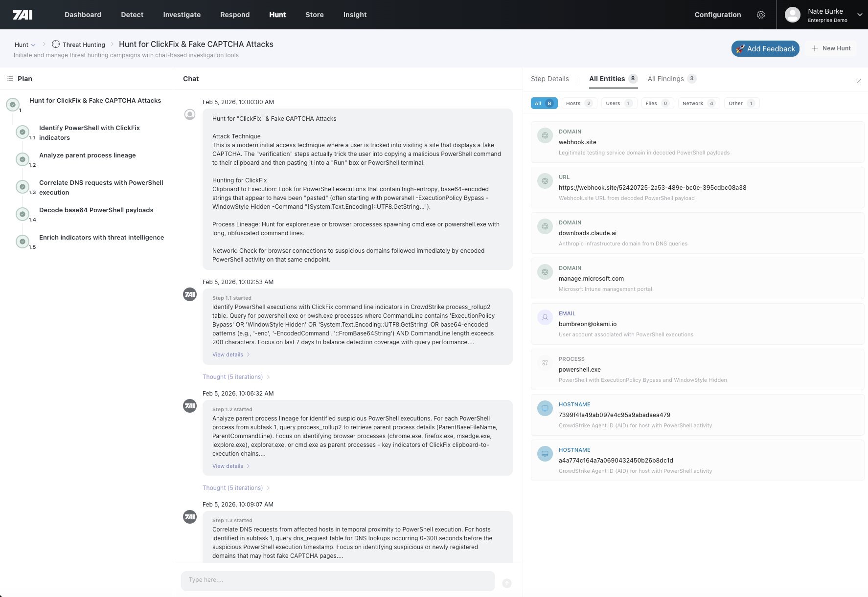Click the send message arrow icon

coord(507,583)
